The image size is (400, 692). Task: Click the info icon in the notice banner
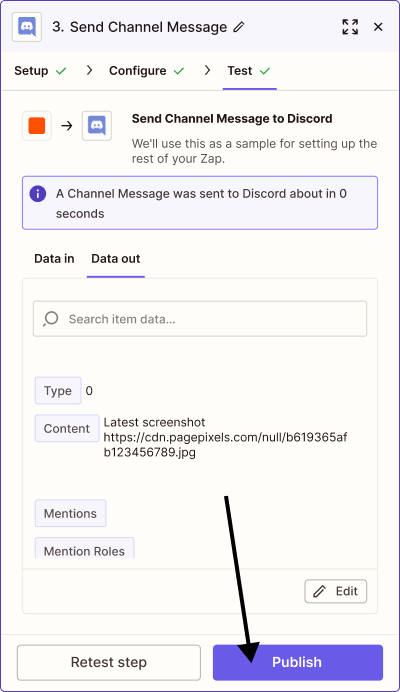[x=38, y=194]
